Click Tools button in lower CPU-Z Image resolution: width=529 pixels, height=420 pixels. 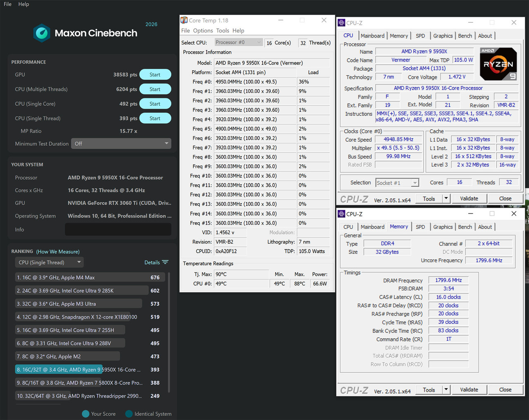(x=429, y=389)
